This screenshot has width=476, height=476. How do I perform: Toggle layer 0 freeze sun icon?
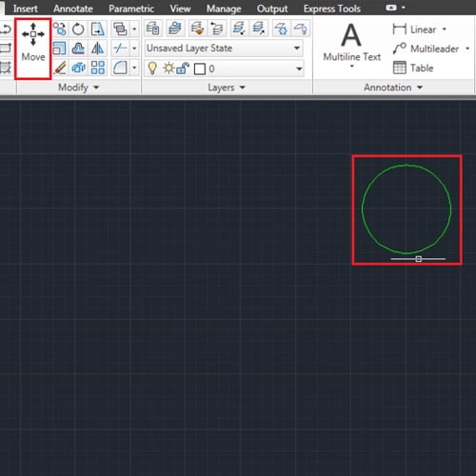point(169,69)
